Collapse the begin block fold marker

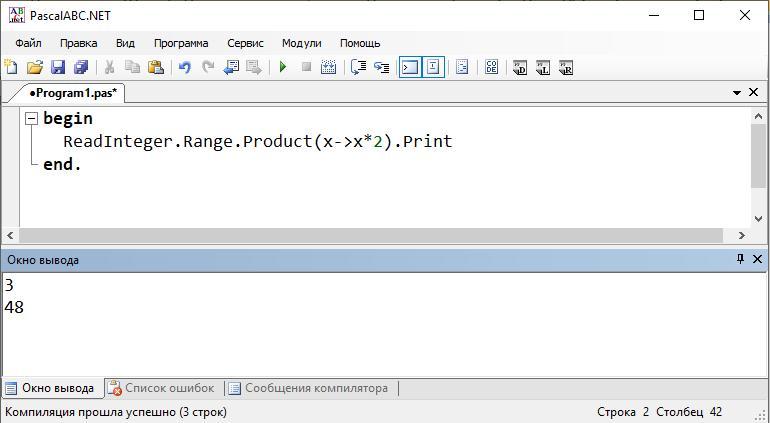point(31,118)
